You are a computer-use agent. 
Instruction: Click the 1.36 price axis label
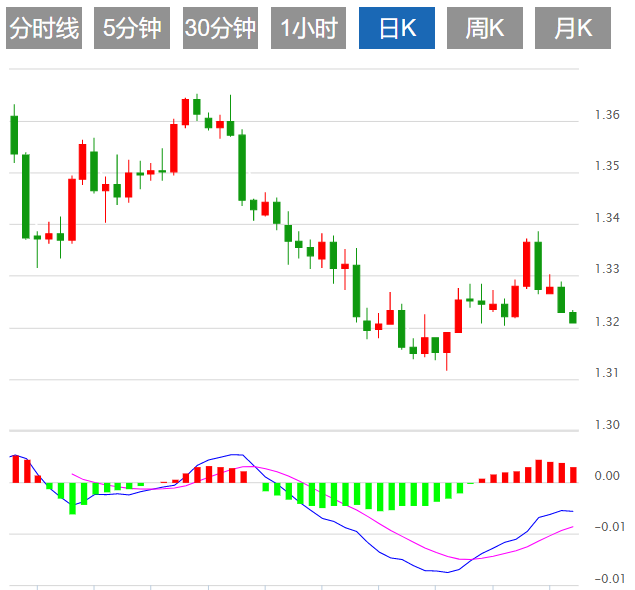[x=607, y=115]
